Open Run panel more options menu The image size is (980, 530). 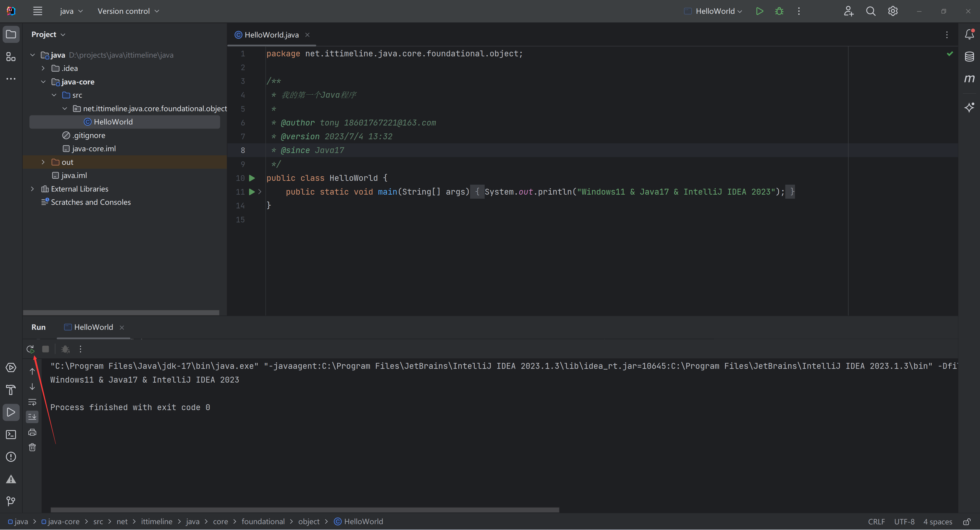(x=80, y=349)
